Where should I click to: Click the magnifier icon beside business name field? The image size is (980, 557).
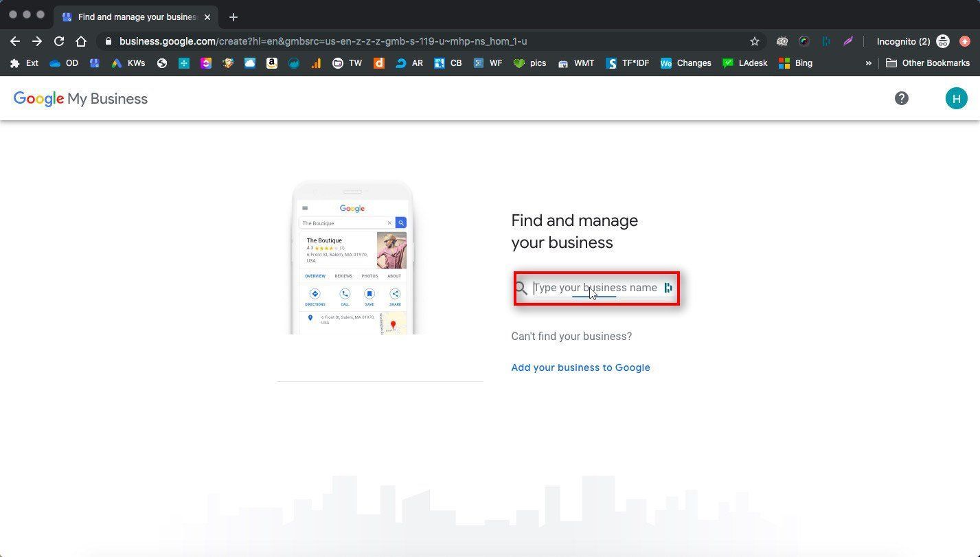pyautogui.click(x=522, y=288)
